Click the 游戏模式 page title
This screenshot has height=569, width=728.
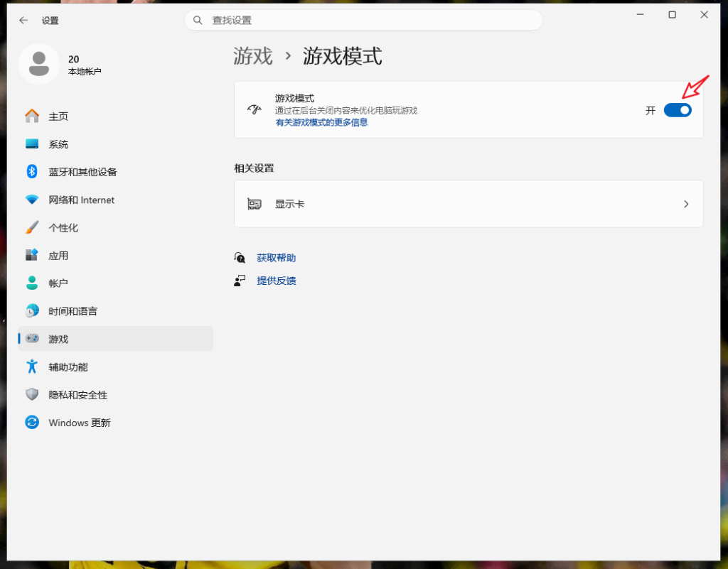click(x=343, y=56)
